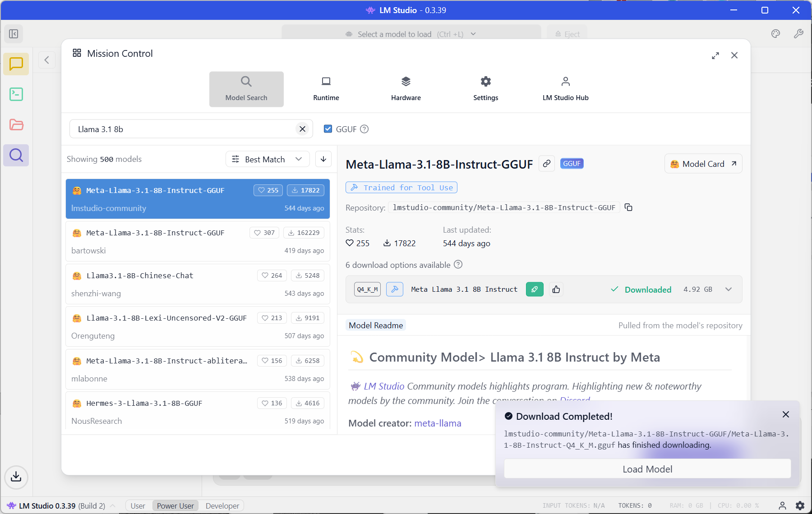812x514 pixels.
Task: Open the meta-llama creator link
Action: click(x=438, y=423)
